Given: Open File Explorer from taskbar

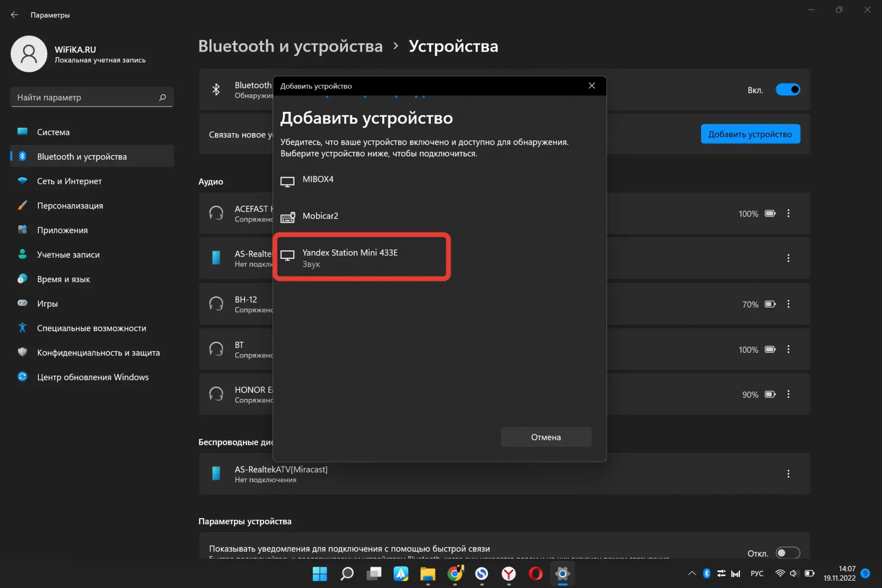Looking at the screenshot, I should click(428, 574).
